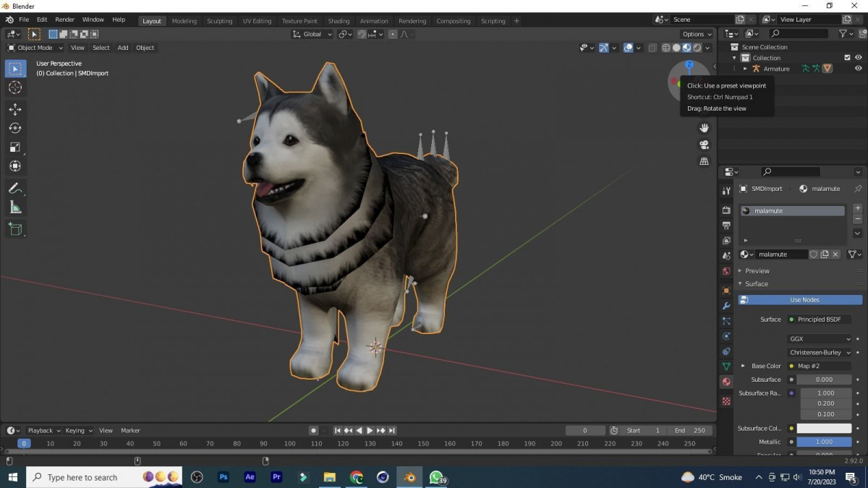The image size is (868, 488).
Task: Select the Scale tool in toolbar
Action: 15,147
